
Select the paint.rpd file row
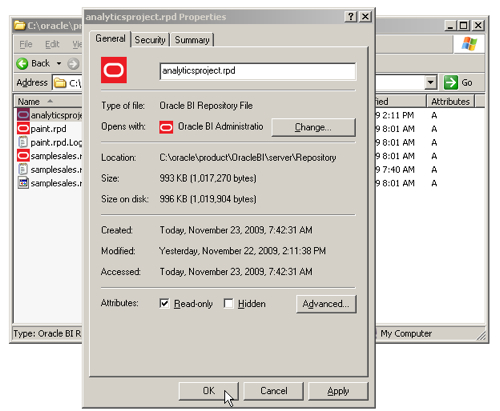coord(48,129)
